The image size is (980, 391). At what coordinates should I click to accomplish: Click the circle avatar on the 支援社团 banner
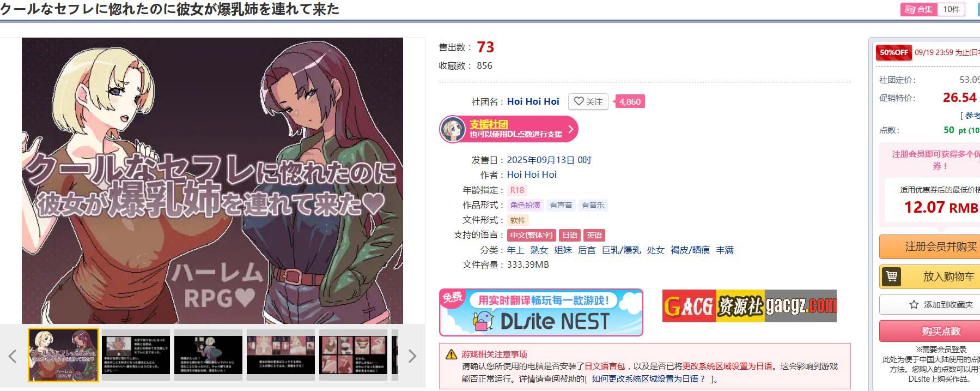453,129
